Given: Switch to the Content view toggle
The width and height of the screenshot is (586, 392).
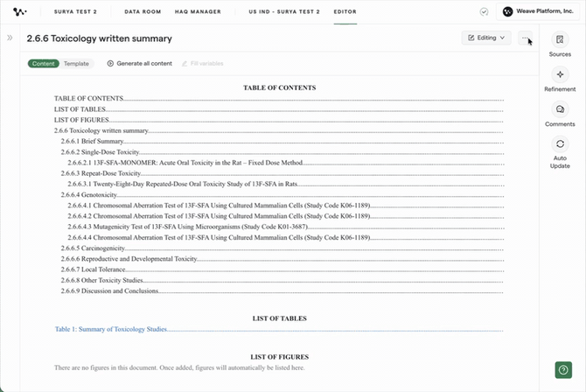Looking at the screenshot, I should click(44, 64).
